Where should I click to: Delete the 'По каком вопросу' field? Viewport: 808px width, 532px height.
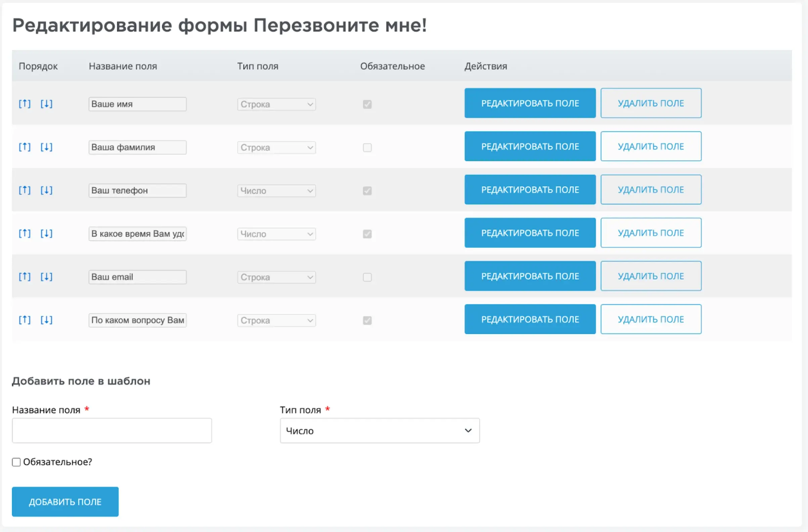pos(651,319)
